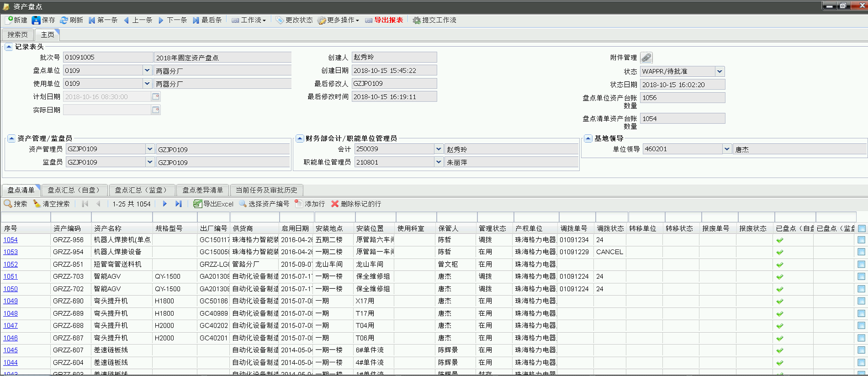
Task: Export the list with 导出Excel icon
Action: pos(213,204)
